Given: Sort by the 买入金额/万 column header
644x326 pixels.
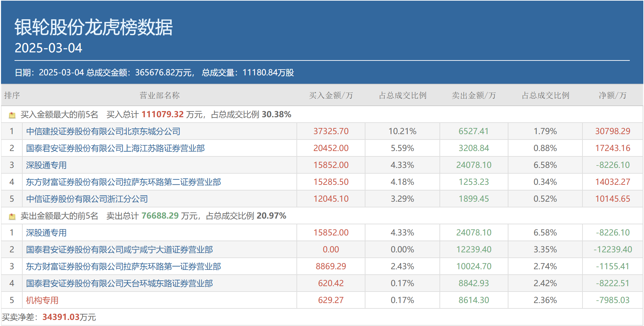Looking at the screenshot, I should [331, 95].
